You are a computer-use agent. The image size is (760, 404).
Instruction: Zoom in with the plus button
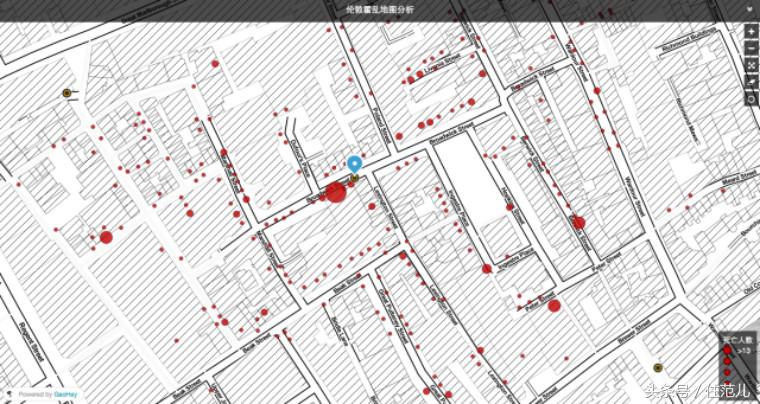tap(752, 33)
